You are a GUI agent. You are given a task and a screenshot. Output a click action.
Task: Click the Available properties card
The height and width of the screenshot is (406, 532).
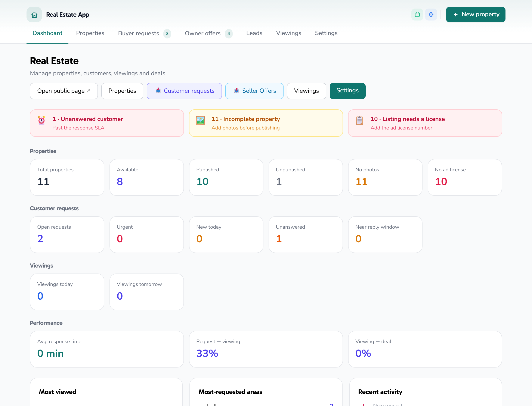(x=146, y=177)
